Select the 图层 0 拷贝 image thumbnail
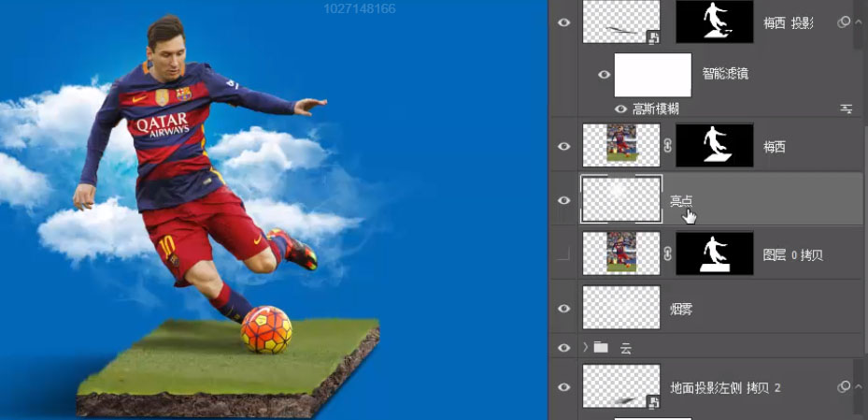 pyautogui.click(x=621, y=253)
